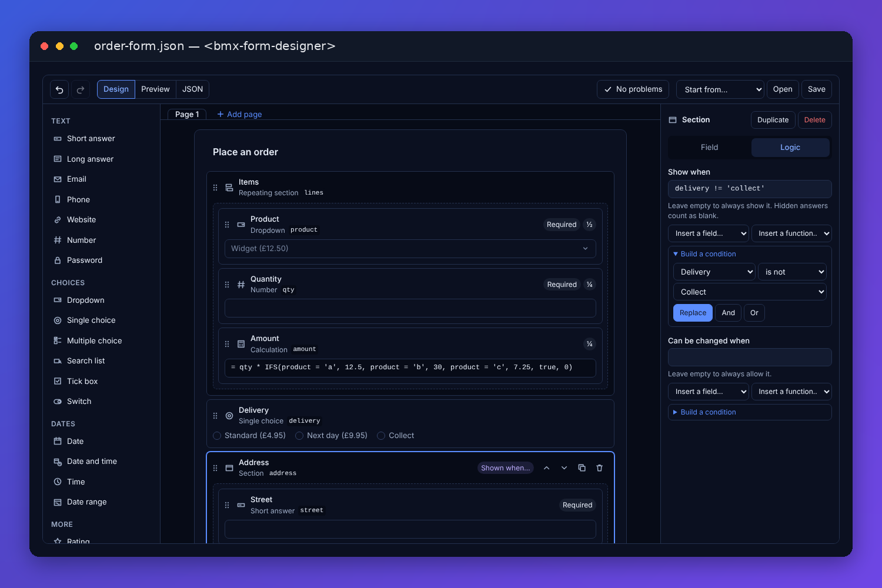Click the red Delete section button
882x588 pixels.
click(x=814, y=120)
